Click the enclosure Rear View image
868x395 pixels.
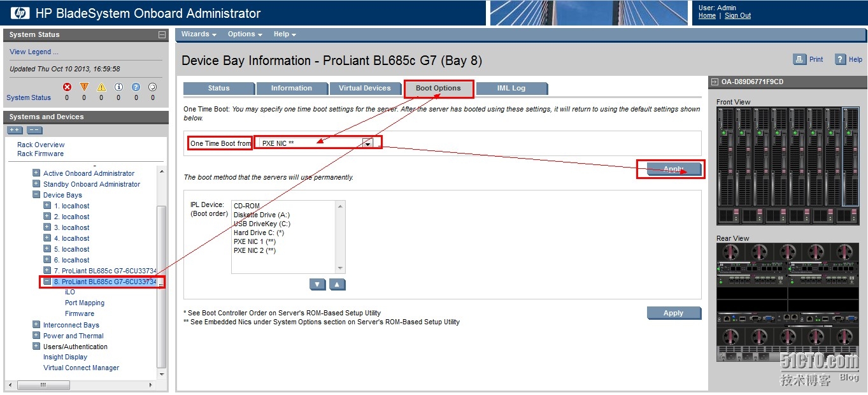[788, 303]
